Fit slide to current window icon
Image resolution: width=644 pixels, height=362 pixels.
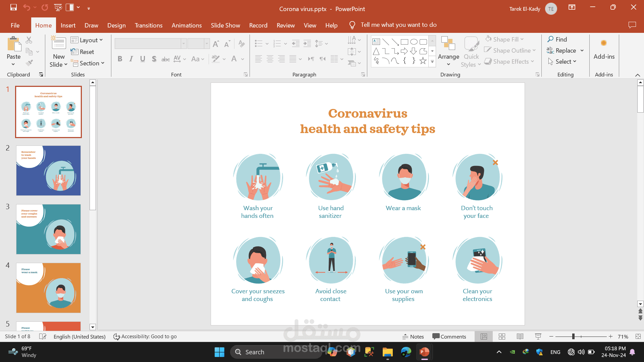click(638, 337)
